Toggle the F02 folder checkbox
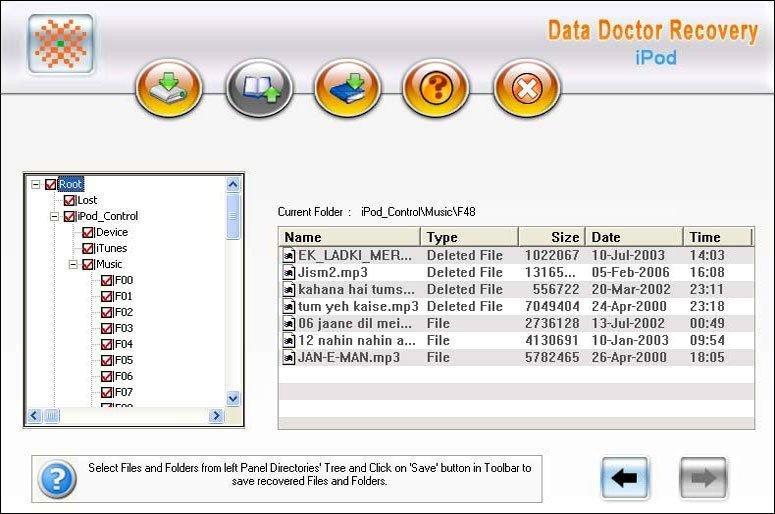Image resolution: width=775 pixels, height=514 pixels. click(106, 312)
